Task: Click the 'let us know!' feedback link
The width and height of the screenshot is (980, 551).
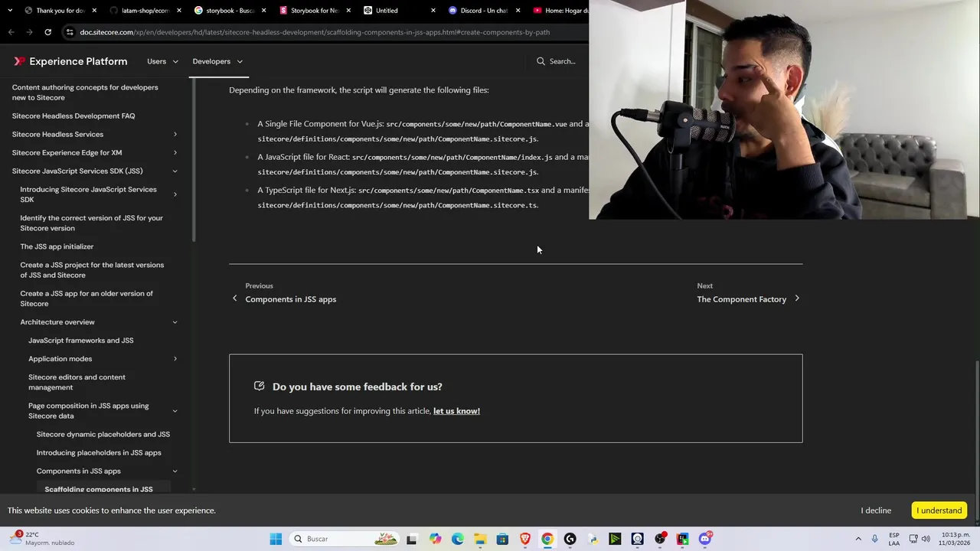Action: (x=456, y=411)
